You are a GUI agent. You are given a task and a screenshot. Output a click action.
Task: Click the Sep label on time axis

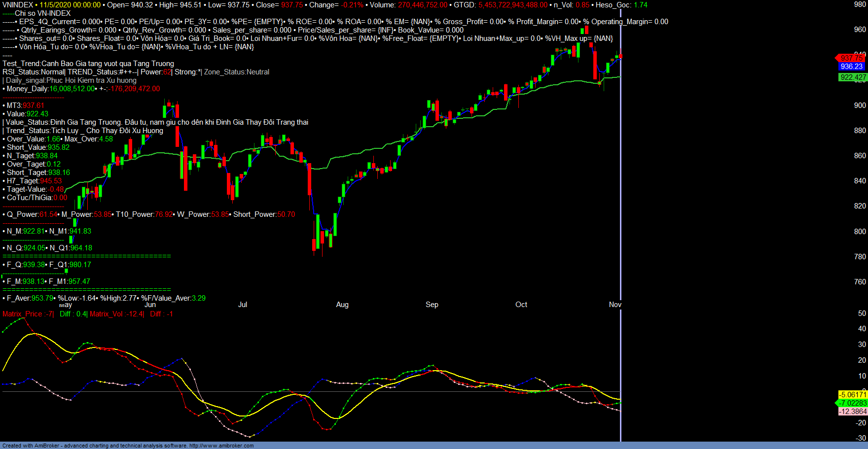pos(432,305)
